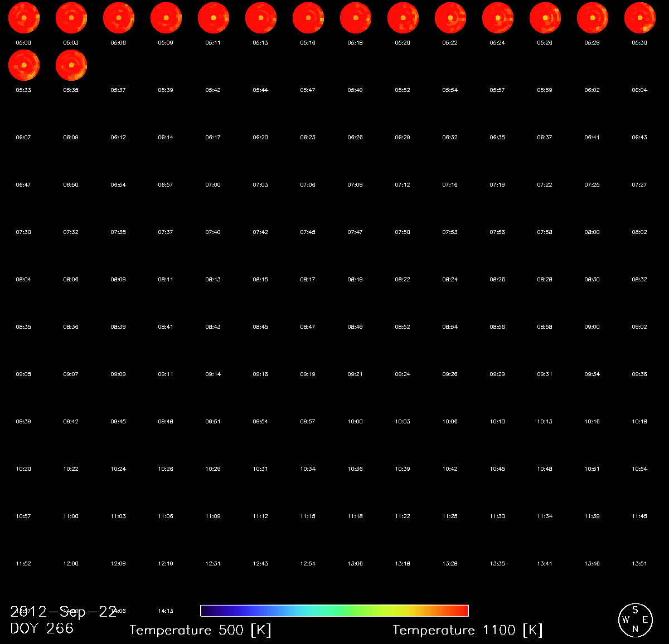The image size is (669, 644).
Task: Select the temperature map labeled 05:20
Action: point(403,18)
